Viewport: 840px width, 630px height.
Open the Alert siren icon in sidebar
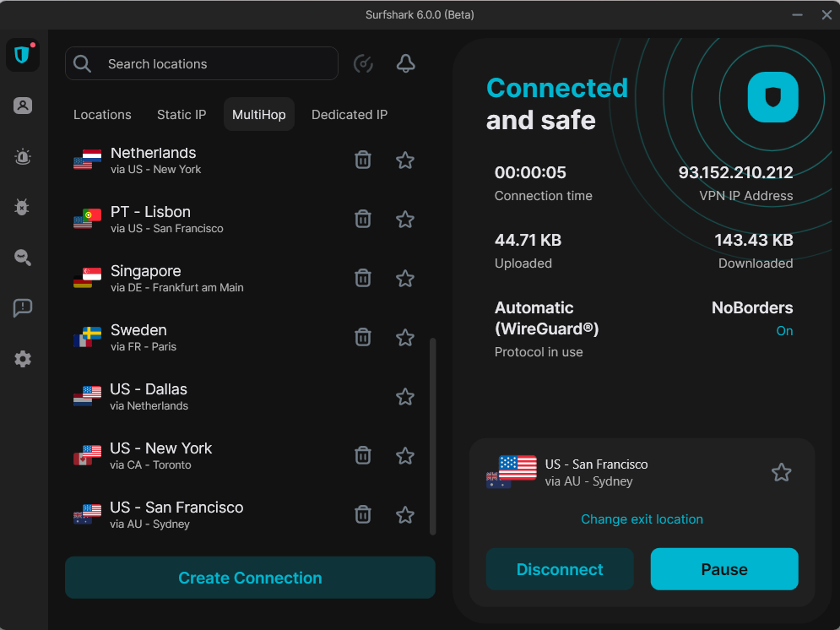point(23,157)
